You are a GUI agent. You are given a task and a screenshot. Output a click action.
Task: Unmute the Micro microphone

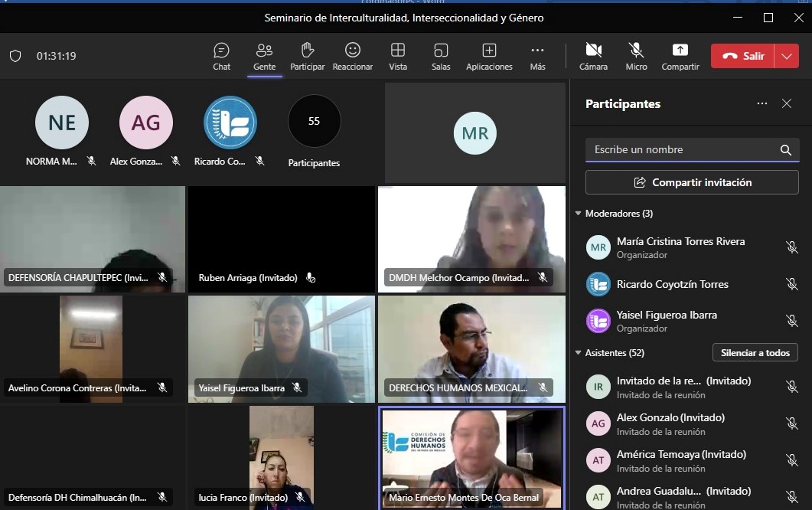636,57
